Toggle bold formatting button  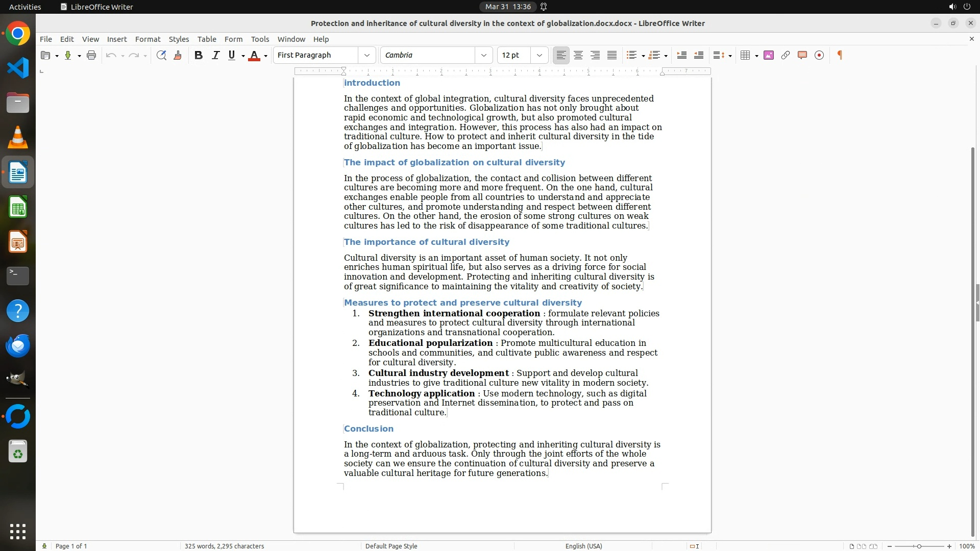[199, 55]
